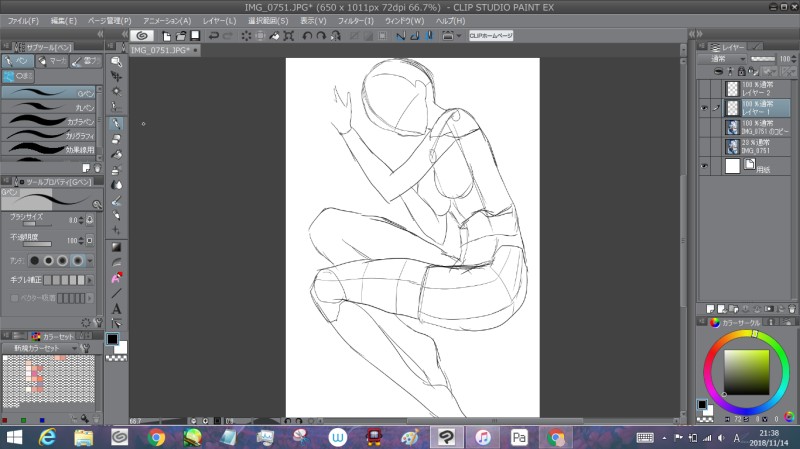Click the Undo arrow in command bar

pyautogui.click(x=215, y=36)
